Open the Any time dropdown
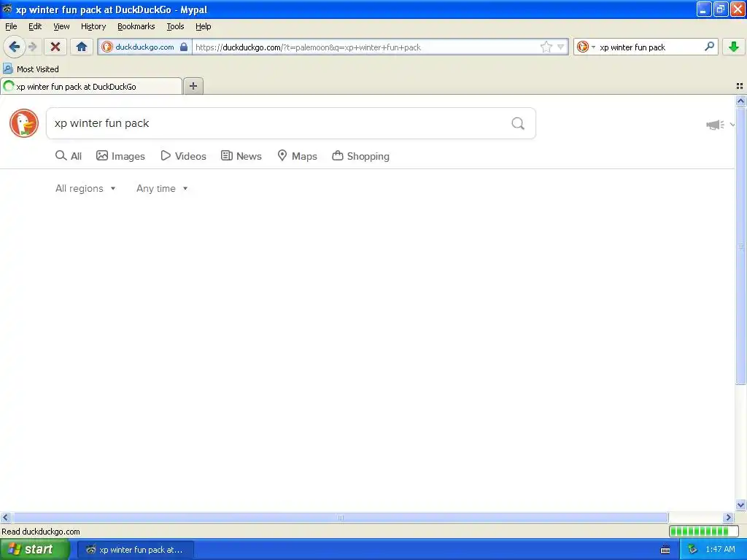747x560 pixels. (162, 189)
